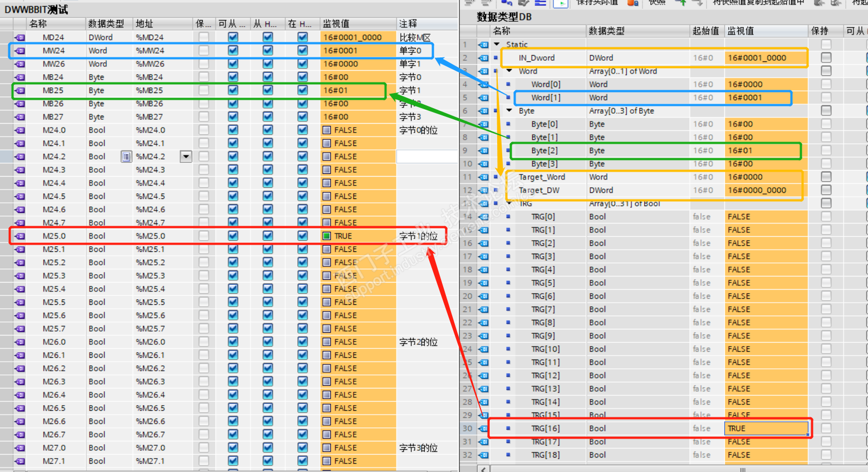Toggle the 保 (retain) checkbox for MD24
Screen dimensions: 868x472
coord(204,37)
